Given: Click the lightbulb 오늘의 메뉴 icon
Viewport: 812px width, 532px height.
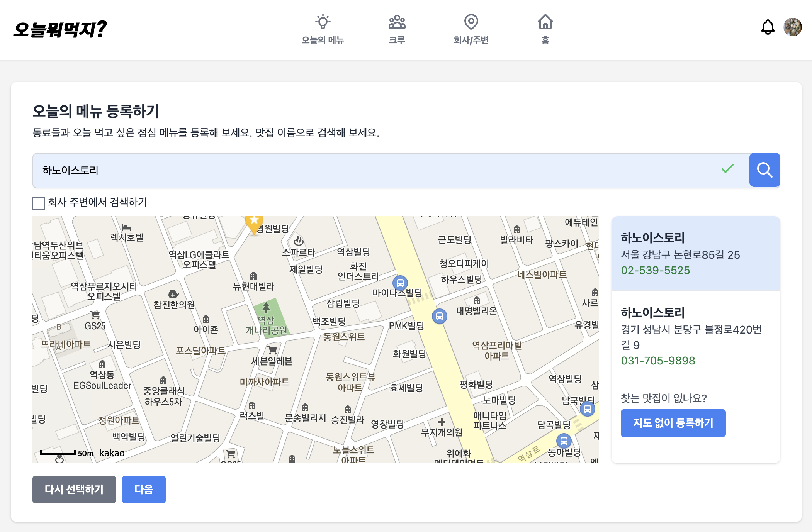Looking at the screenshot, I should tap(323, 22).
